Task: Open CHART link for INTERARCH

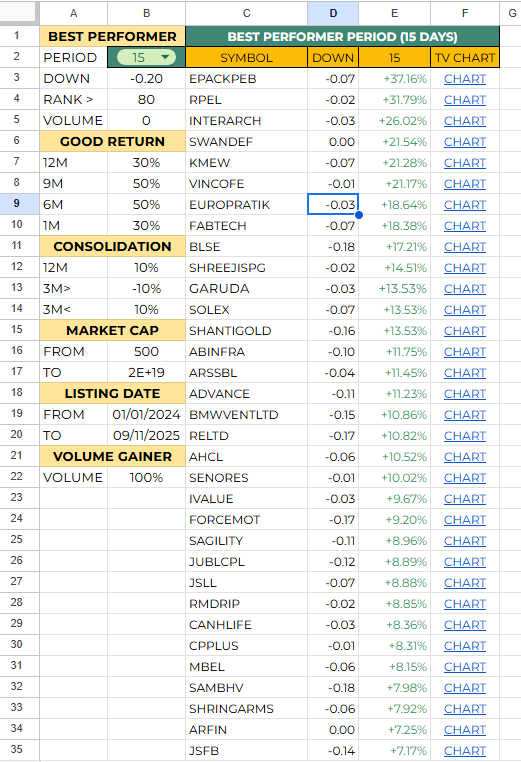Action: coord(465,121)
